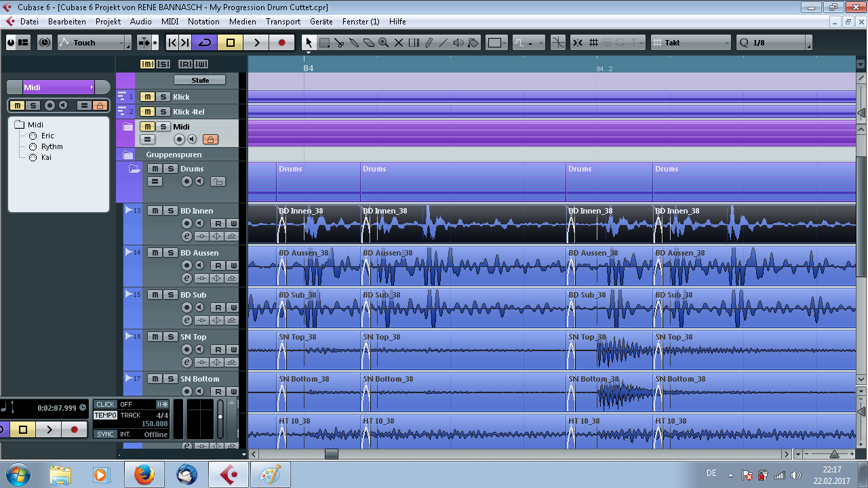
Task: Open the Touch automation mode dropdown
Action: pos(94,43)
